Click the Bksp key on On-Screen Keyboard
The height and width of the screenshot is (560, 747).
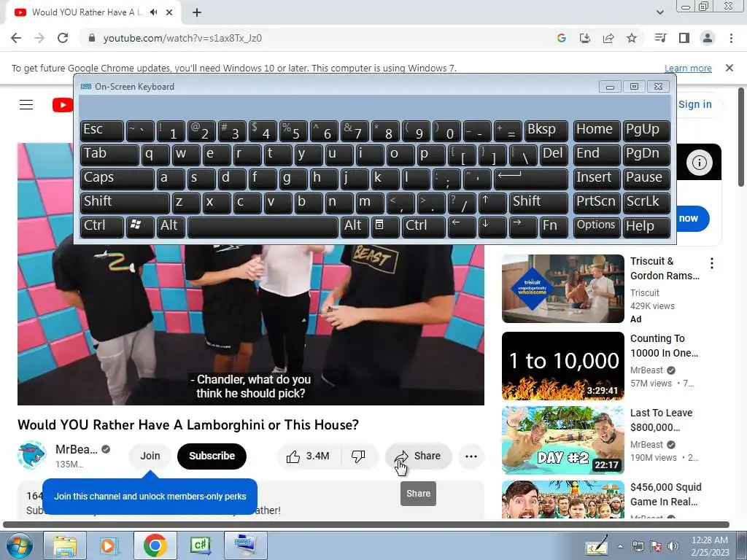pyautogui.click(x=546, y=131)
